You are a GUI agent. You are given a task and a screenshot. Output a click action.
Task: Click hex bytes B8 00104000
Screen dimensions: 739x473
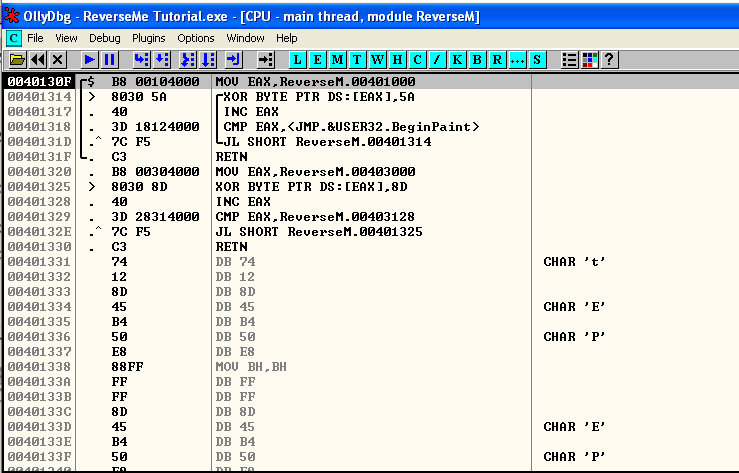(x=156, y=82)
